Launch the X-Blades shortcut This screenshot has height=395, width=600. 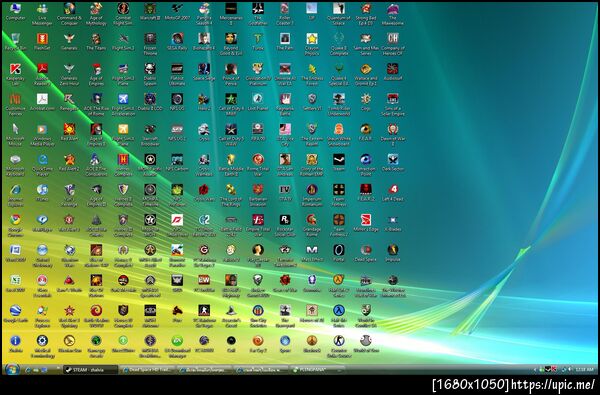point(393,224)
